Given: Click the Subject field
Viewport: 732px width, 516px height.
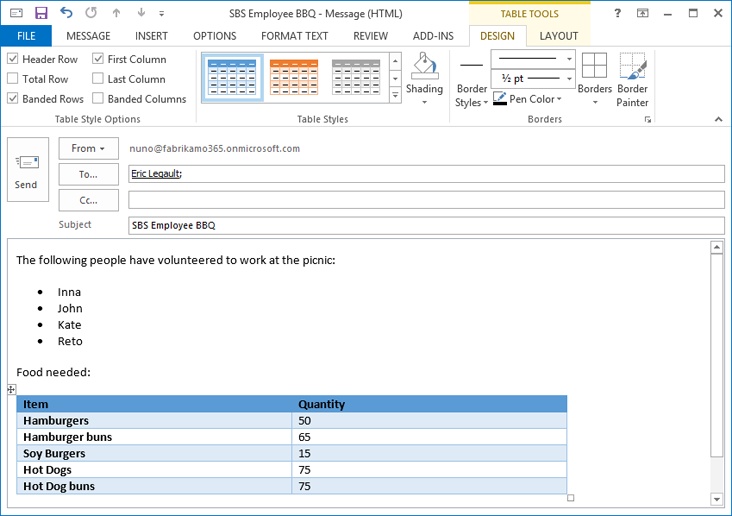Looking at the screenshot, I should pyautogui.click(x=426, y=226).
